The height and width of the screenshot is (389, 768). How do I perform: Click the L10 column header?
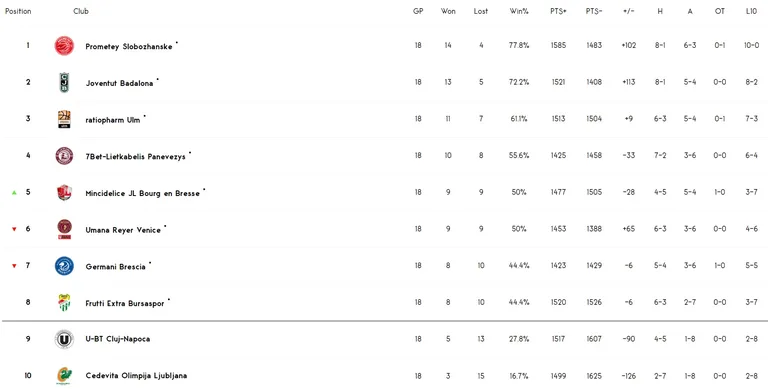(751, 11)
